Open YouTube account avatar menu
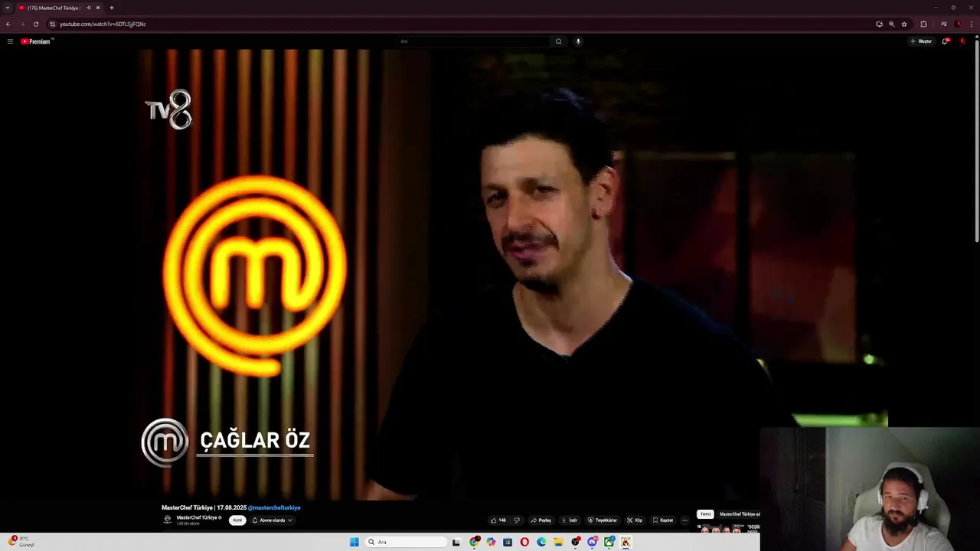Image resolution: width=980 pixels, height=551 pixels. pyautogui.click(x=962, y=41)
